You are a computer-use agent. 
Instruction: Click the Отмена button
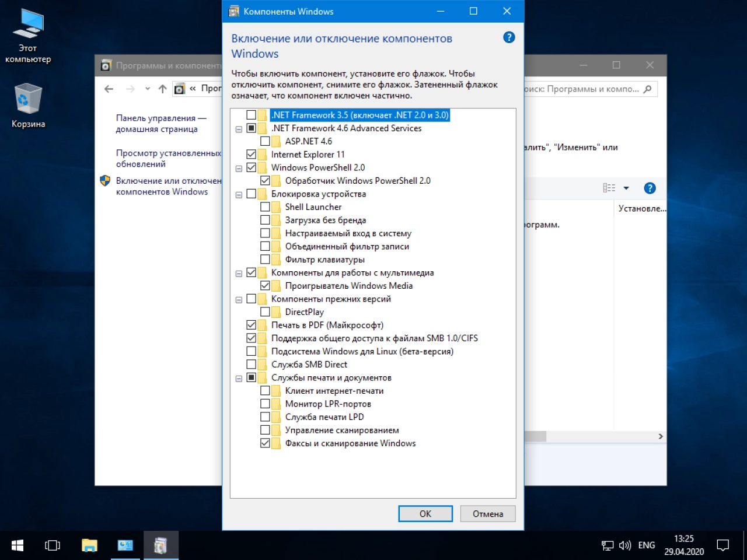(488, 513)
